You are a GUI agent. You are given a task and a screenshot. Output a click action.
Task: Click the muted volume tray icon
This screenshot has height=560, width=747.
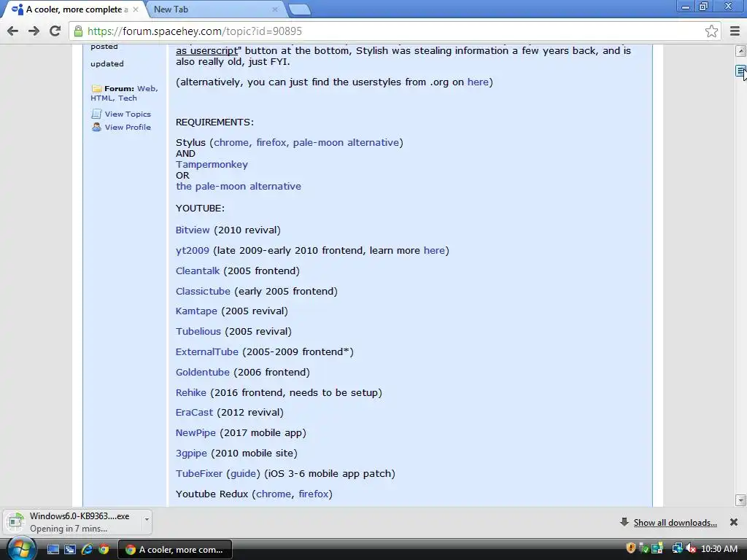pos(691,548)
